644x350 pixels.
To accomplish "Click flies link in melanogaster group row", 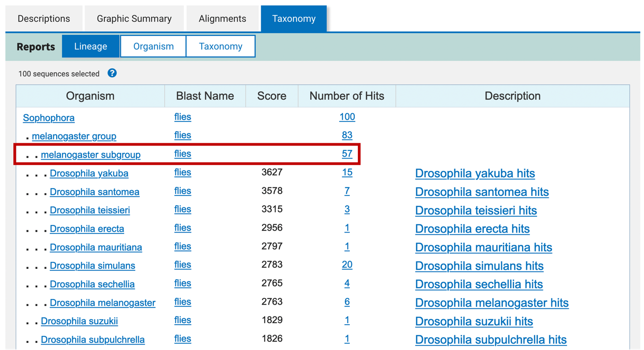I will tap(182, 135).
